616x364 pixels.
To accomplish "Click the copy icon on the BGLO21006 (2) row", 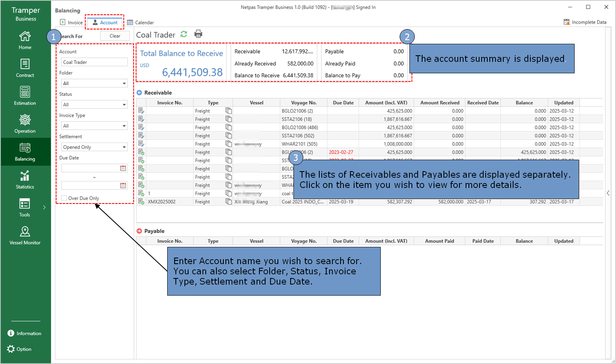I will 229,111.
